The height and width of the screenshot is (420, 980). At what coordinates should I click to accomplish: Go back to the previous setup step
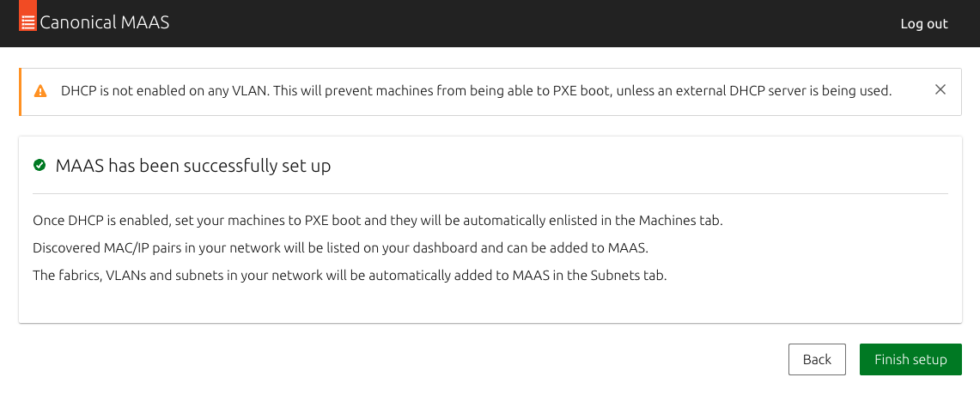click(x=817, y=359)
